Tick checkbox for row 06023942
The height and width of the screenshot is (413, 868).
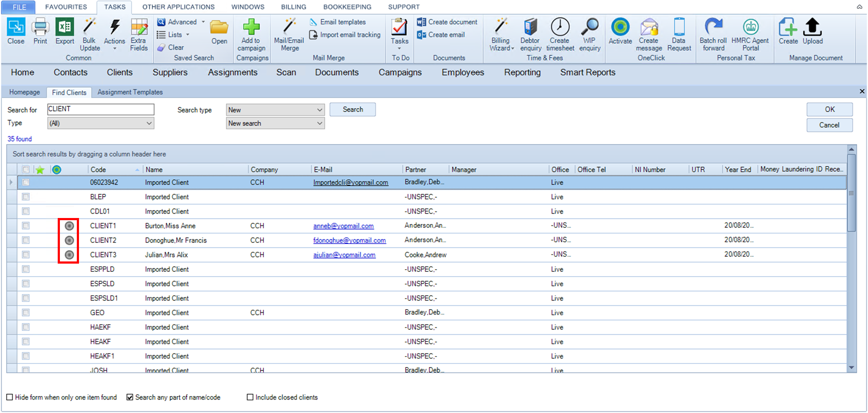(26, 182)
